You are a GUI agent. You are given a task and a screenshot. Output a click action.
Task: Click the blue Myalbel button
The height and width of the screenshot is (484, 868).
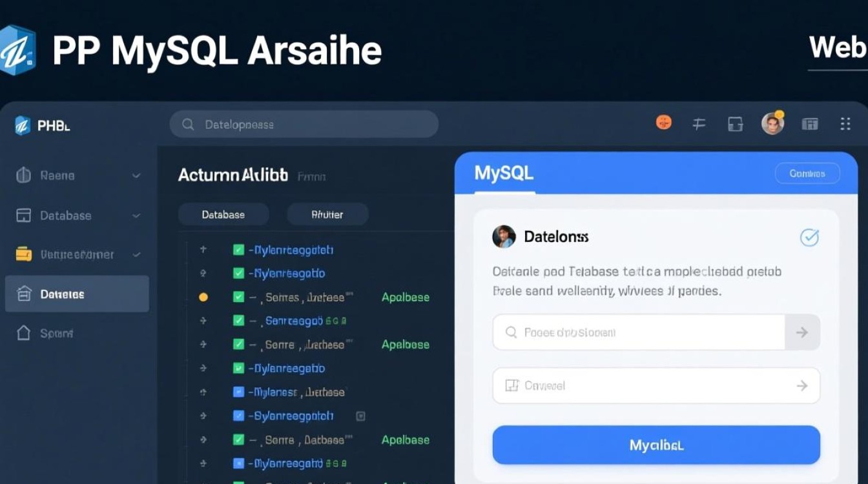pos(656,445)
